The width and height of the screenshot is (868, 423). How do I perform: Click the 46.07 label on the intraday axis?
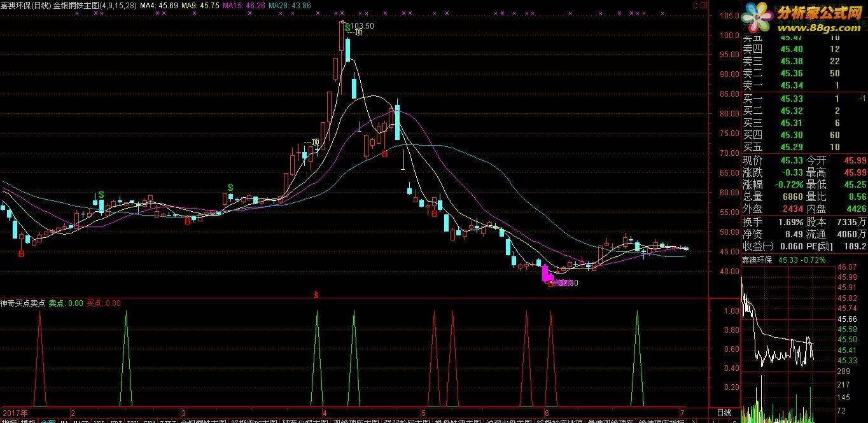pos(847,267)
